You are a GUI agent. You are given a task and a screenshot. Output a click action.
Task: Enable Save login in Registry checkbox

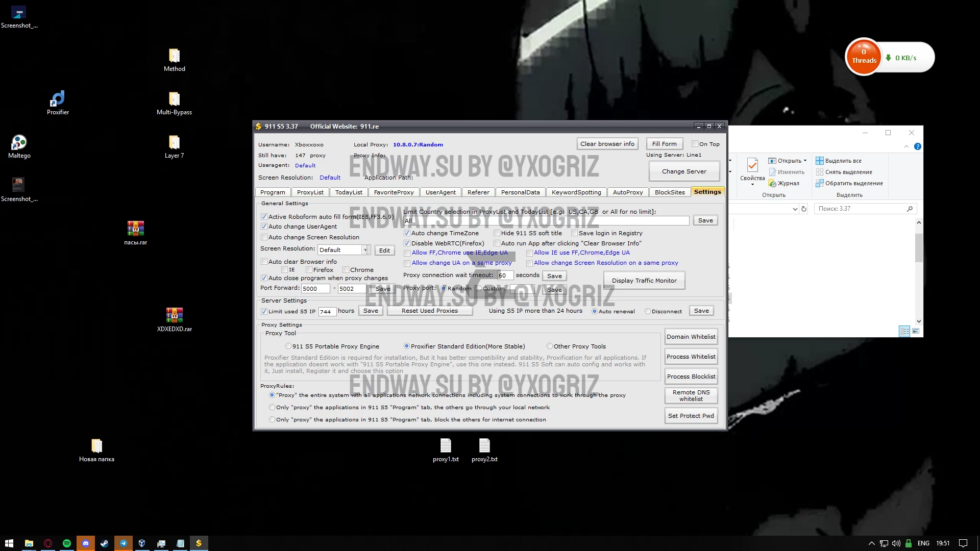574,233
